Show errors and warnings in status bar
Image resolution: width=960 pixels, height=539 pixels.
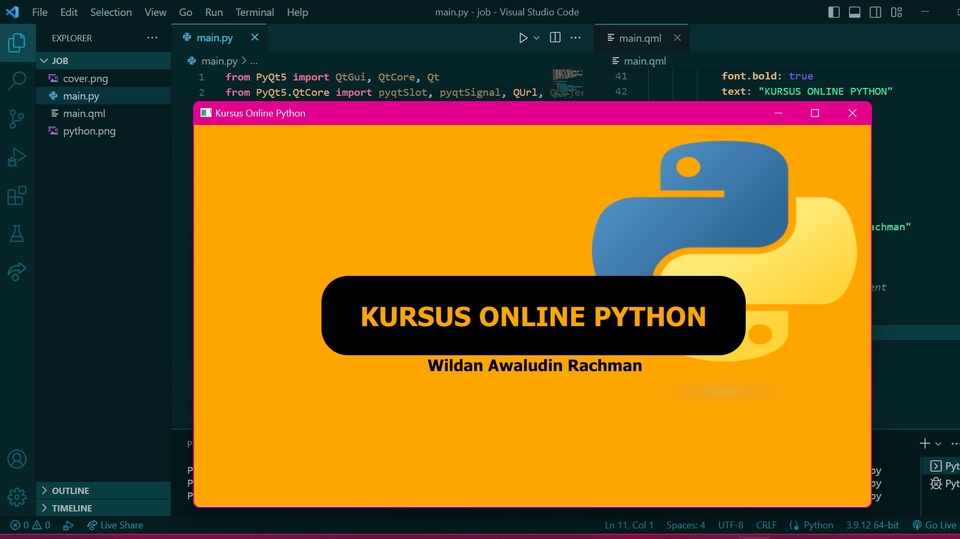coord(30,525)
